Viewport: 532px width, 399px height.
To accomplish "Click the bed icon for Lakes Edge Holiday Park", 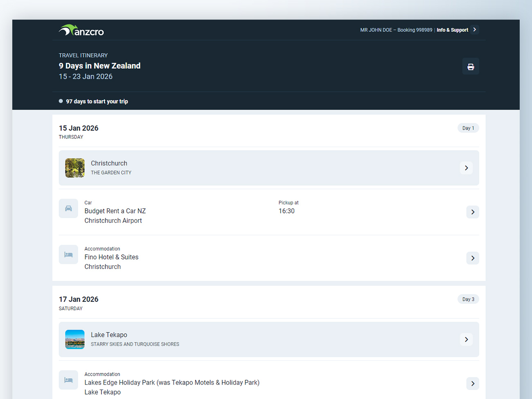I will click(x=68, y=380).
